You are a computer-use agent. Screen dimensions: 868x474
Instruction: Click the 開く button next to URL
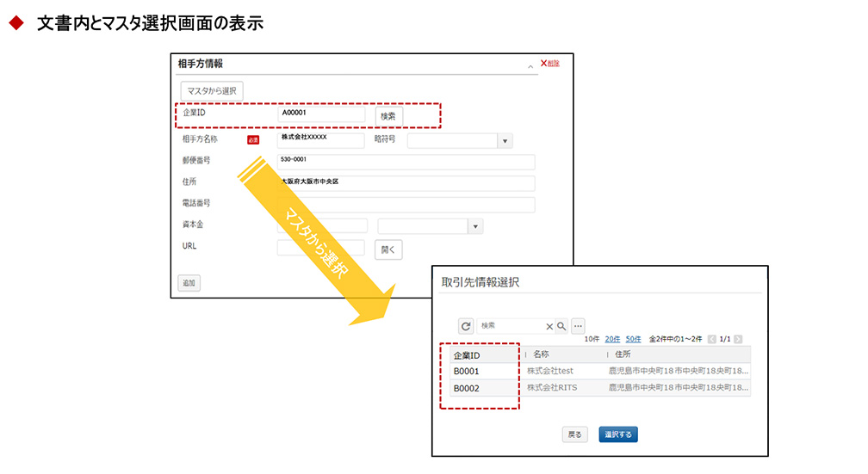click(388, 249)
